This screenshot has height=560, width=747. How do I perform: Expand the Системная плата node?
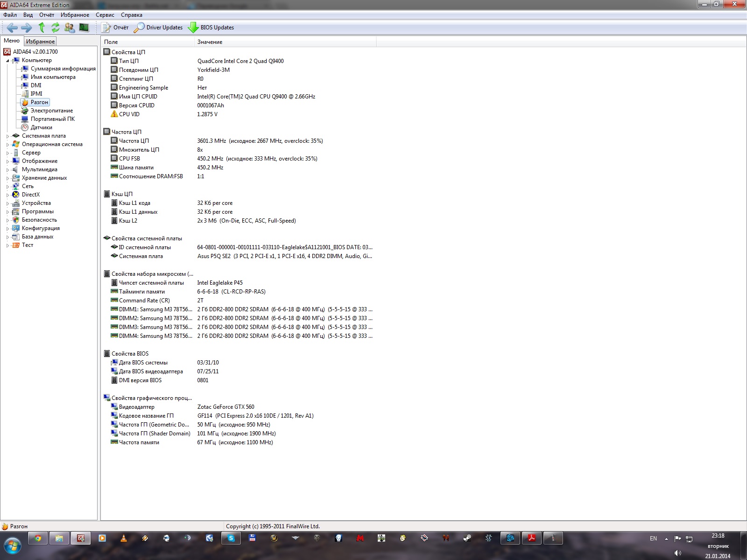7,136
